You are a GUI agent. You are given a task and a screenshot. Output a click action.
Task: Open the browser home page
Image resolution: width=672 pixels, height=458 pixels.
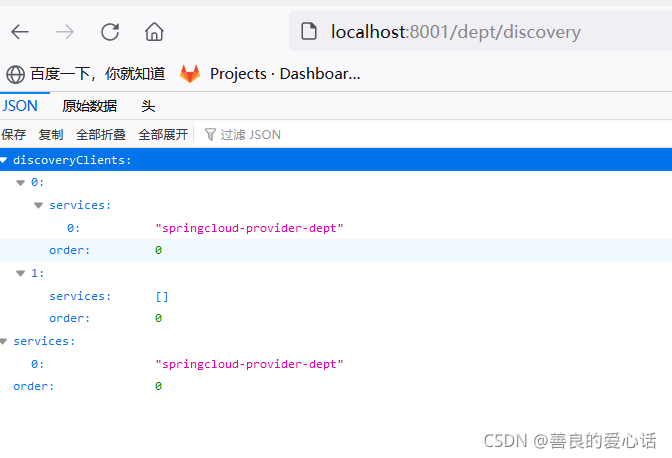coord(154,32)
